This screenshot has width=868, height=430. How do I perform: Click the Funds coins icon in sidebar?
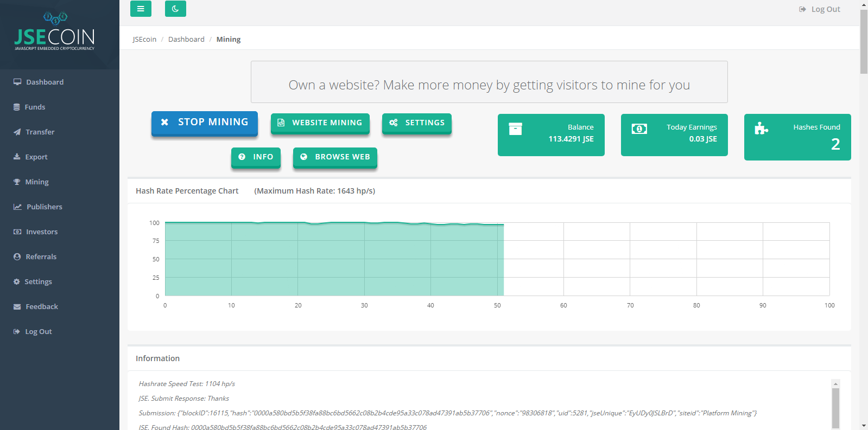[17, 107]
